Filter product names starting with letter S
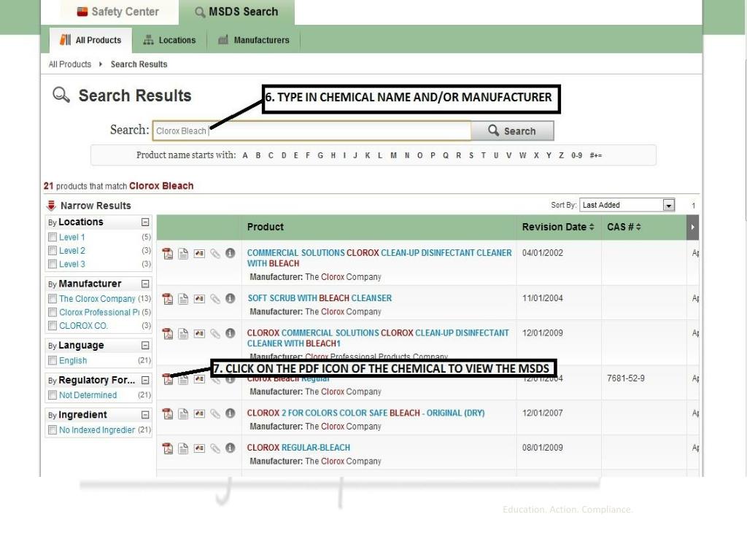The image size is (747, 560). coord(471,155)
